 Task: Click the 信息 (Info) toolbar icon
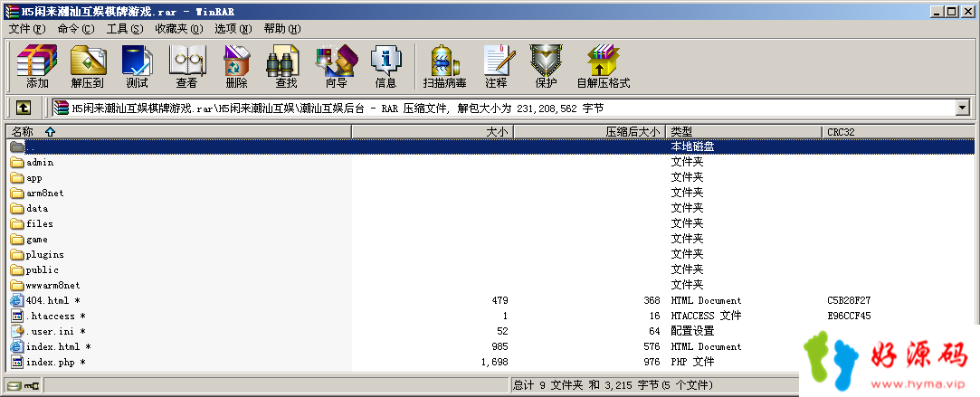point(385,67)
